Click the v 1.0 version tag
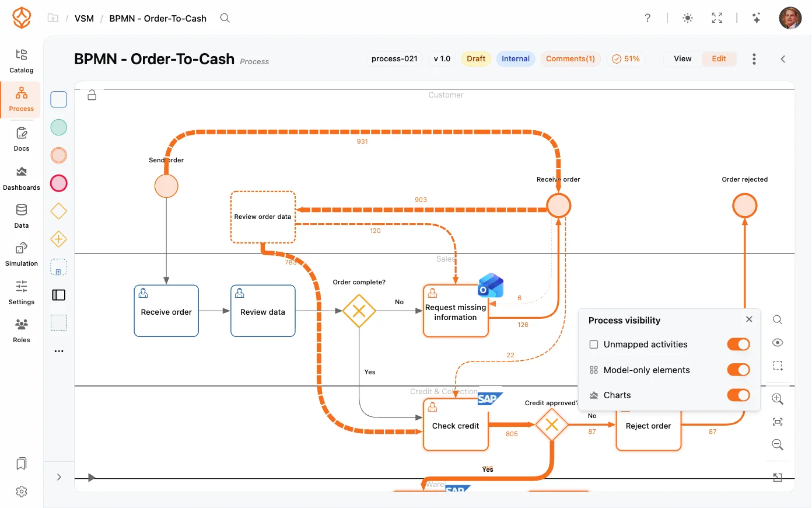The width and height of the screenshot is (812, 508). [x=442, y=59]
